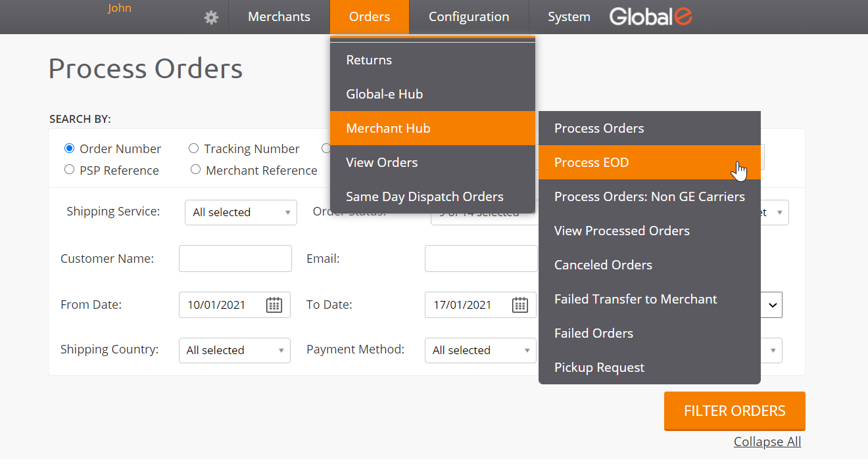This screenshot has width=868, height=475.
Task: Click the Global-e logo
Action: pos(650,17)
